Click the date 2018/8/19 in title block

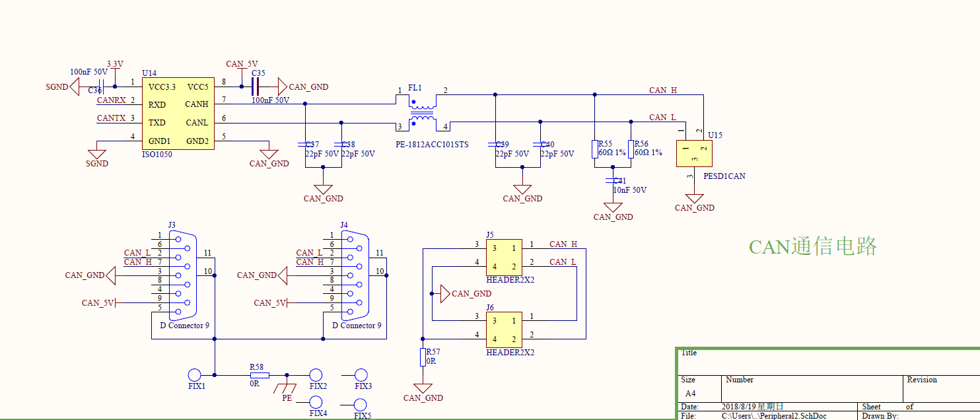coord(752,407)
